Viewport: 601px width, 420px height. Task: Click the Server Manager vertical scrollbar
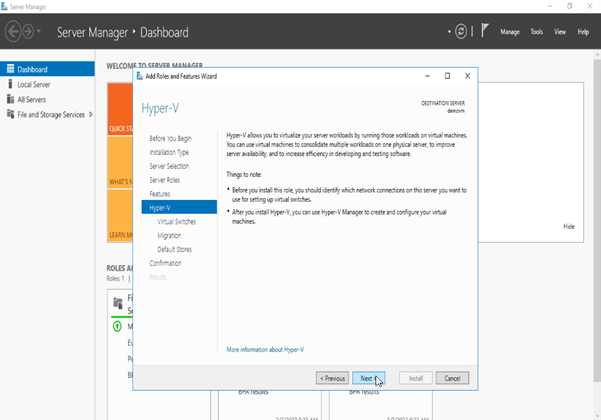[x=597, y=220]
